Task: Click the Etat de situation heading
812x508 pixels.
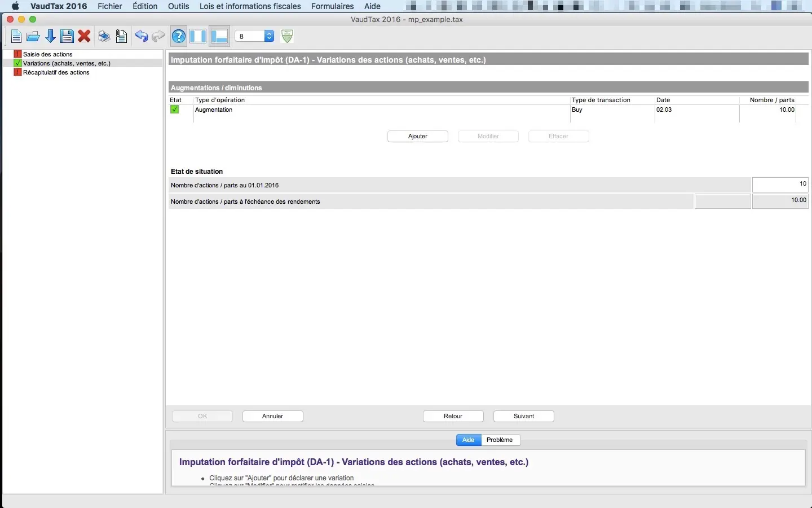Action: tap(197, 172)
